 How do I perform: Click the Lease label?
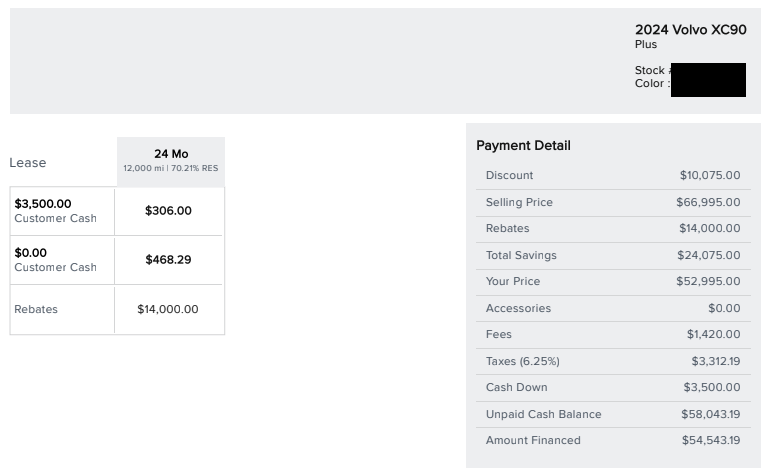tap(28, 163)
